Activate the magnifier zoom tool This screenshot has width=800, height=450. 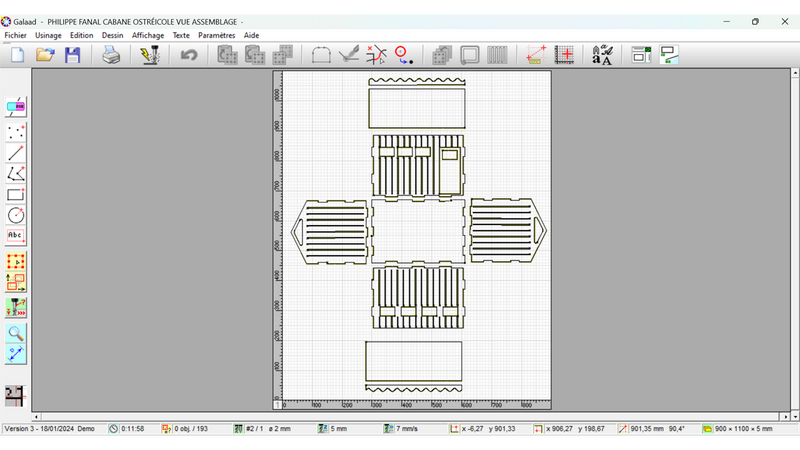16,333
